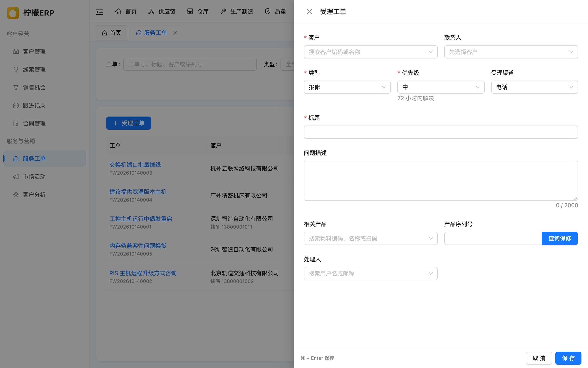
Task: Focus the 工单 search field
Action: click(x=190, y=64)
